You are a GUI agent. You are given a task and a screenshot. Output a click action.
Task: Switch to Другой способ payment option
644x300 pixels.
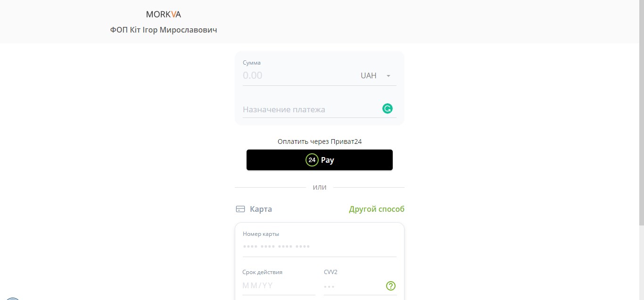pos(377,209)
